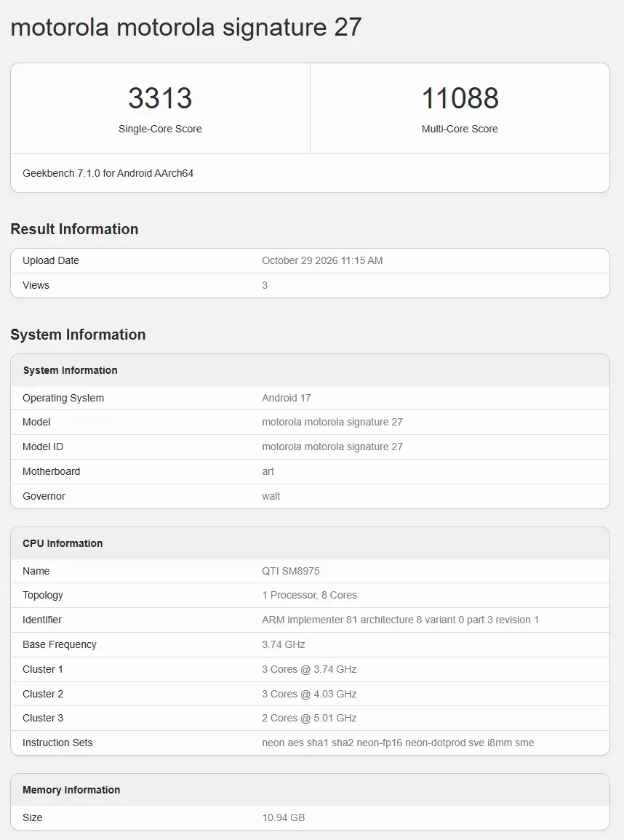This screenshot has height=840, width=624.
Task: Click the 'System Information' table header
Action: [x=70, y=370]
